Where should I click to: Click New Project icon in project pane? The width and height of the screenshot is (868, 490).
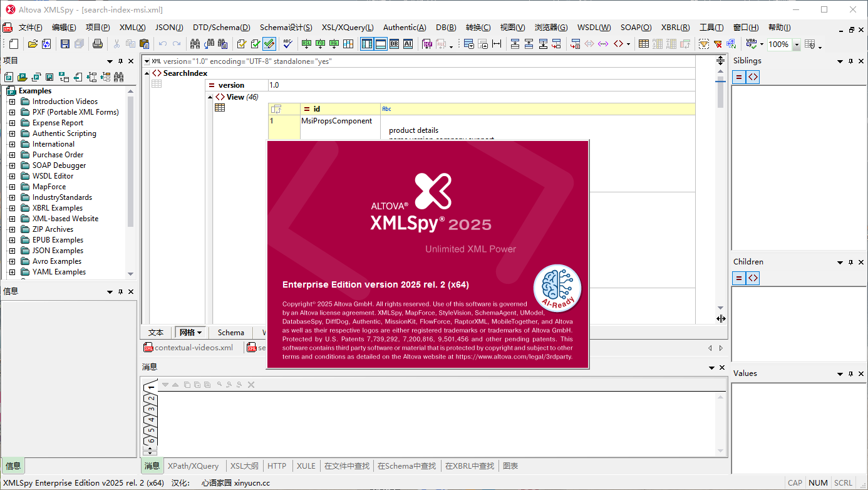pyautogui.click(x=9, y=77)
